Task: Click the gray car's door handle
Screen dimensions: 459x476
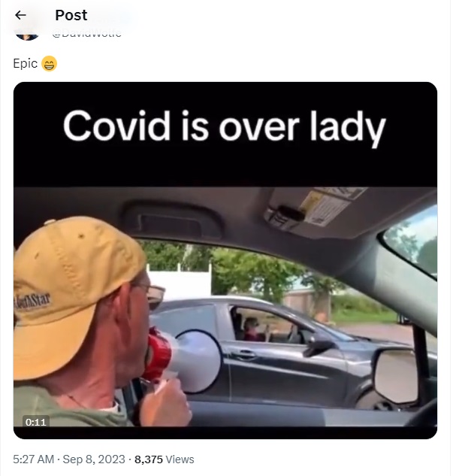Action: (x=243, y=354)
